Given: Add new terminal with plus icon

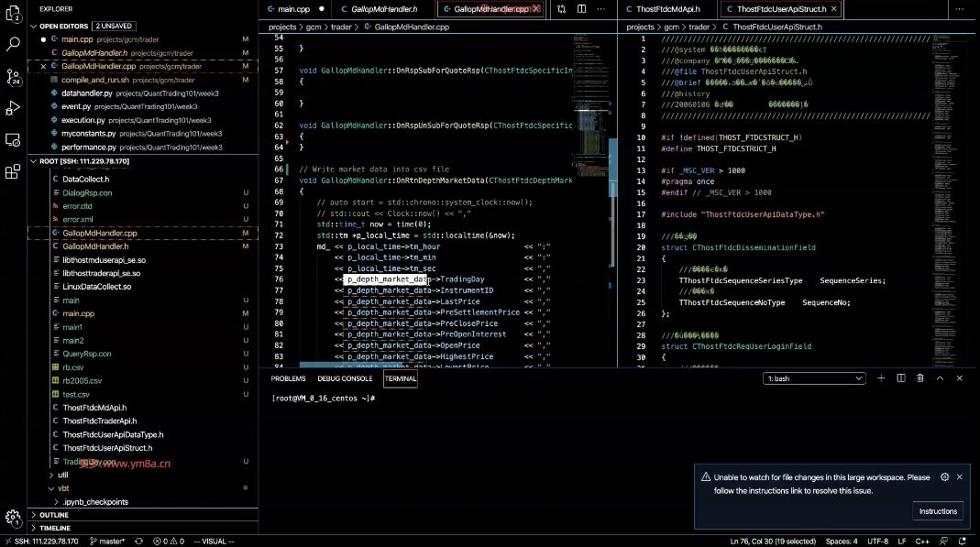Looking at the screenshot, I should pos(881,378).
